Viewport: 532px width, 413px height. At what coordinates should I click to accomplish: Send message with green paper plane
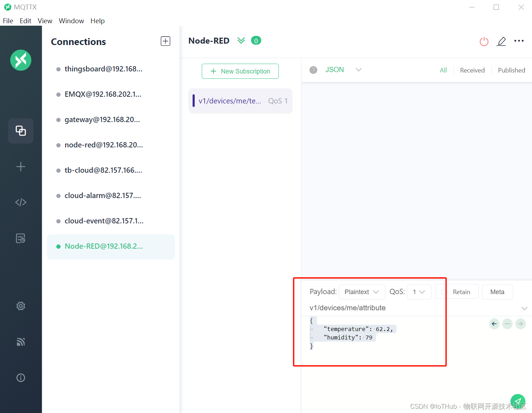pyautogui.click(x=518, y=401)
